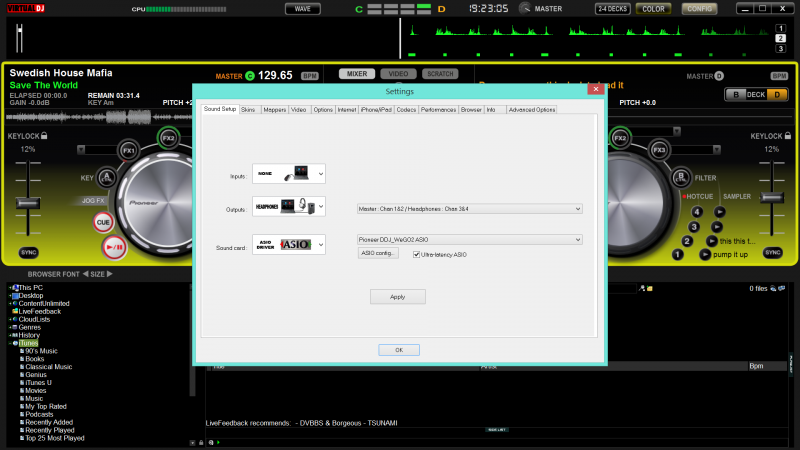Decrease browser font size arrow

tap(85, 274)
